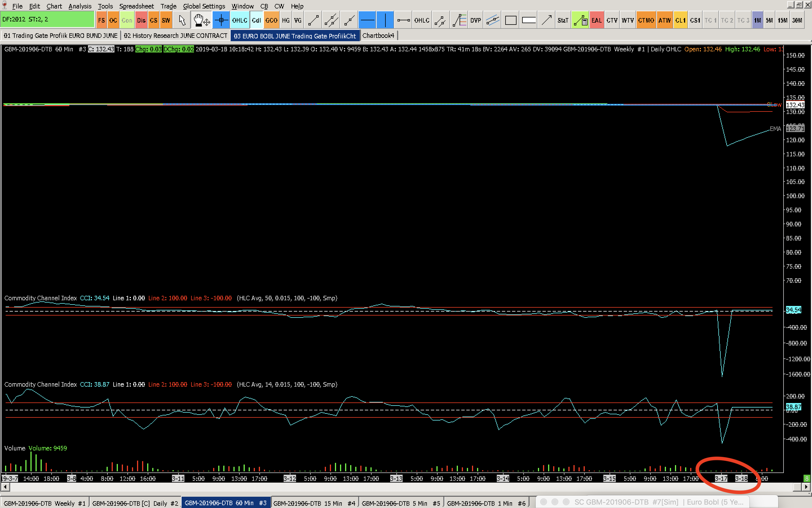Click the OHLC marker tool after ray
The height and width of the screenshot is (508, 812).
click(422, 20)
